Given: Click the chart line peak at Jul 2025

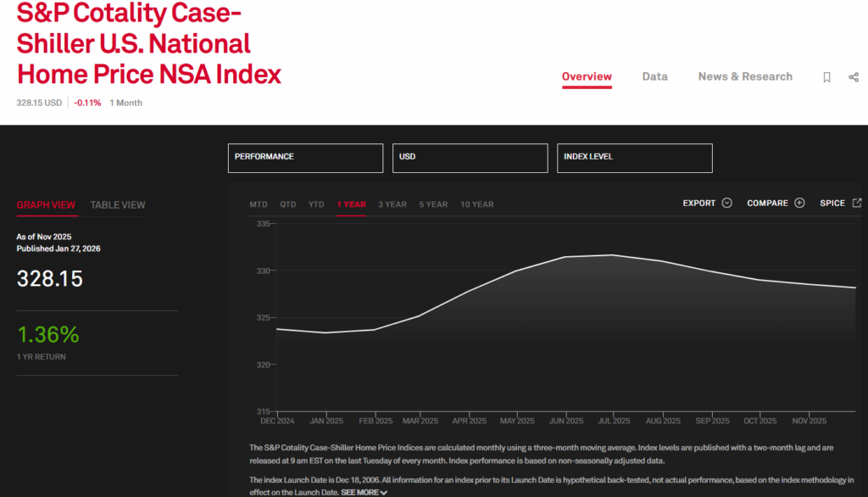Looking at the screenshot, I should pos(612,254).
